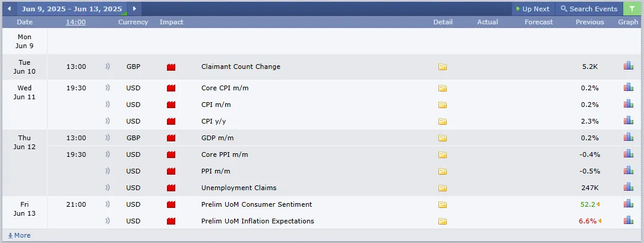Viewport: 644px width, 243px height.
Task: Toggle alert for Prelim UoM Consumer Sentiment
Action: (108, 204)
